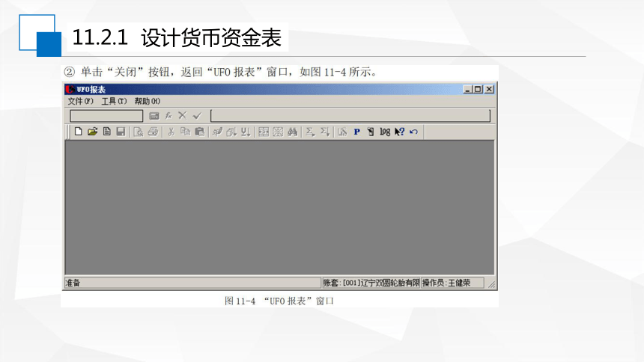Minimize the UFO报表 window
Screen dimensions: 644x362
(x=467, y=89)
